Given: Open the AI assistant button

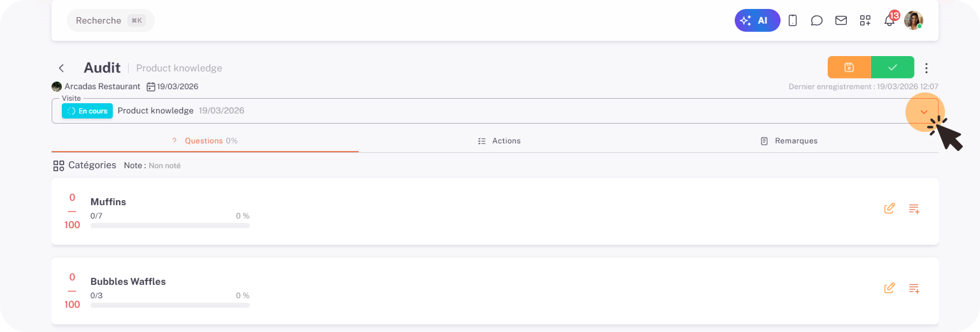Looking at the screenshot, I should pyautogui.click(x=757, y=20).
